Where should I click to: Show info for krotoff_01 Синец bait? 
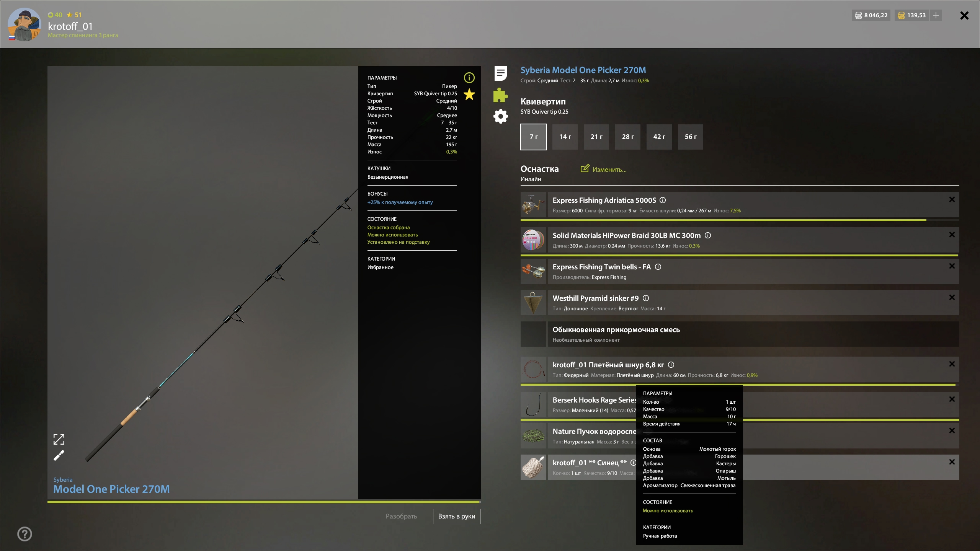coord(633,463)
